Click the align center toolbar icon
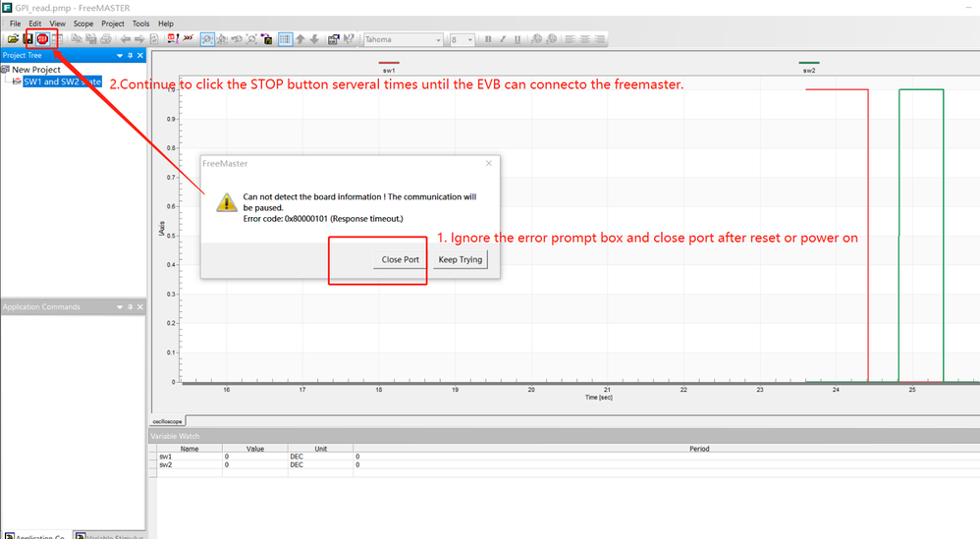980x539 pixels. (x=585, y=38)
